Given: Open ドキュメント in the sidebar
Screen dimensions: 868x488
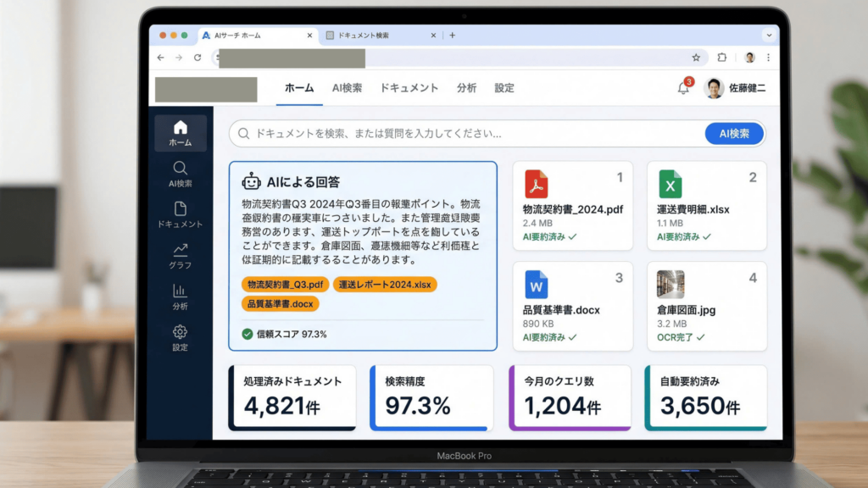Looking at the screenshot, I should (180, 215).
